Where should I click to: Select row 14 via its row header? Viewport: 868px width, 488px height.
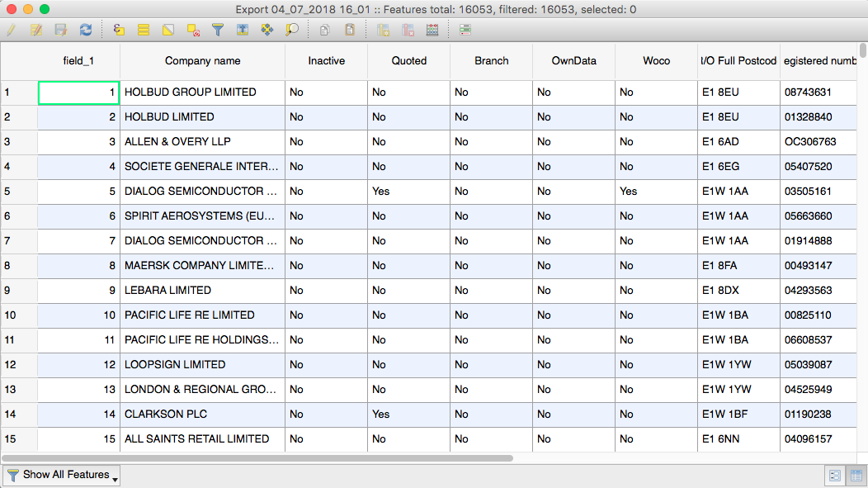click(x=19, y=415)
